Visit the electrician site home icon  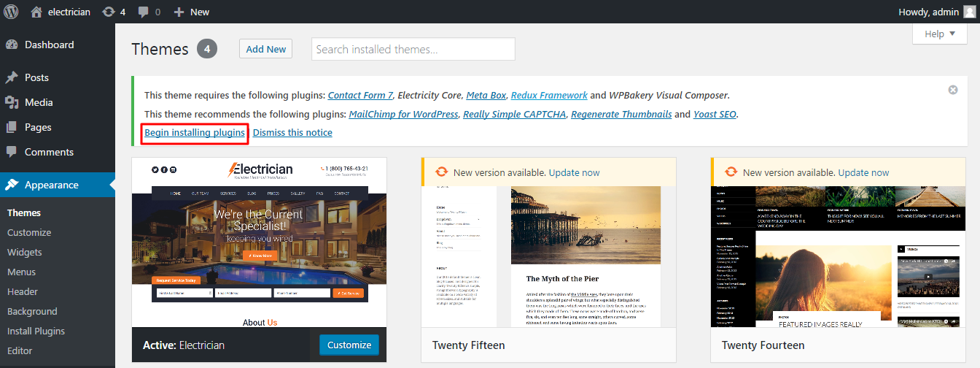(x=36, y=12)
